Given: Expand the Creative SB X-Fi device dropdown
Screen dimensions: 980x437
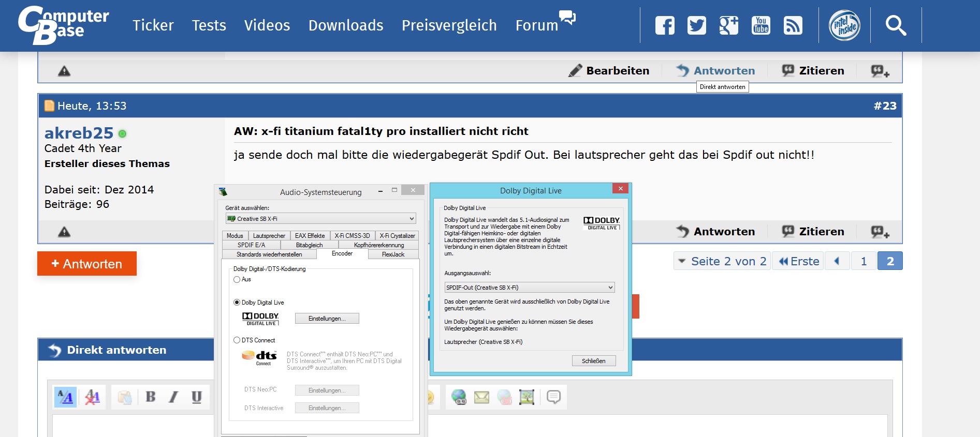Looking at the screenshot, I should point(320,219).
